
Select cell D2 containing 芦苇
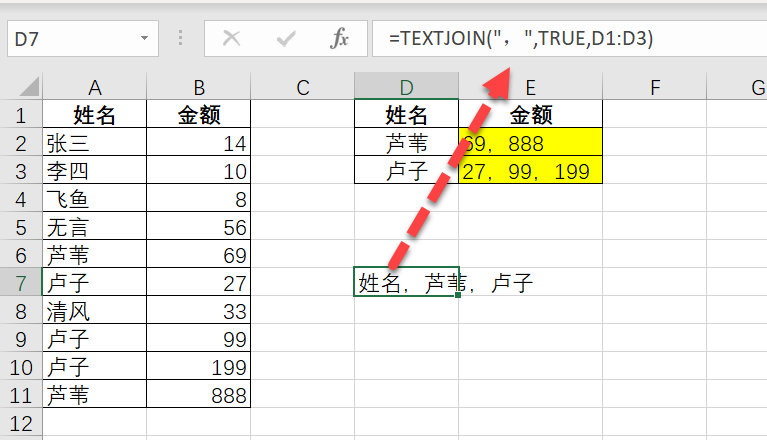point(406,143)
